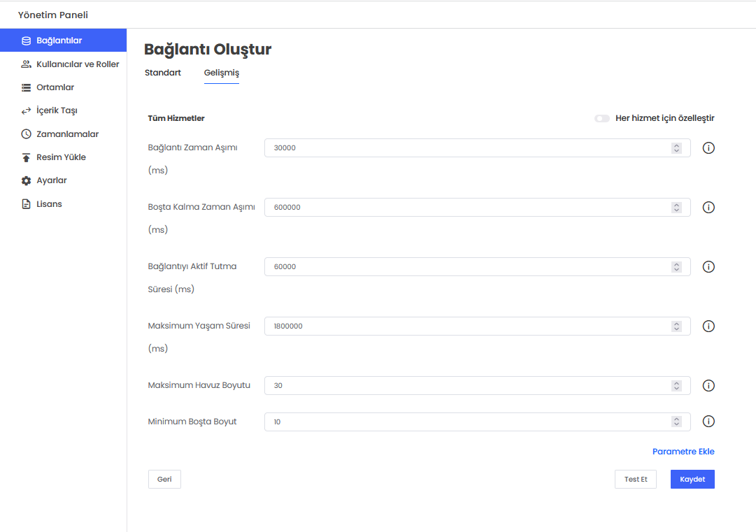Select the Gelişmiş tab

[222, 73]
